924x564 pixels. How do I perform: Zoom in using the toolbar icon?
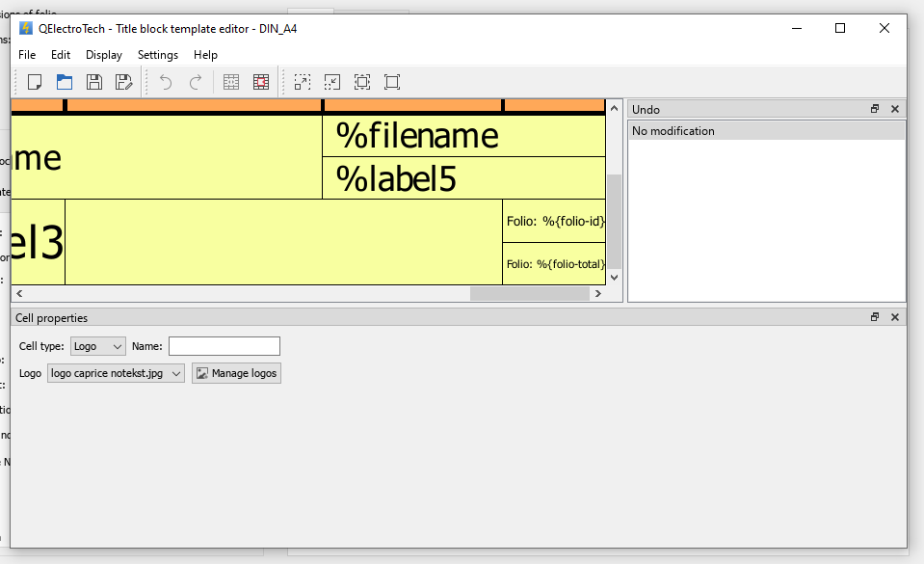pos(303,82)
